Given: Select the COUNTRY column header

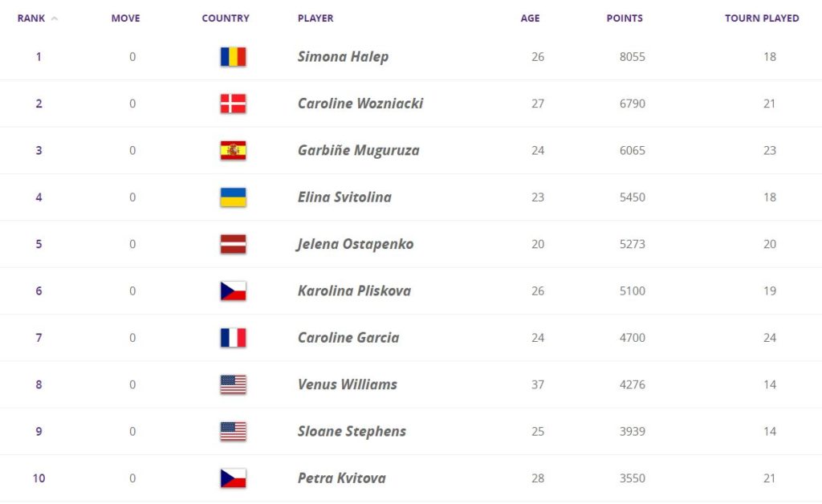Looking at the screenshot, I should (226, 18).
